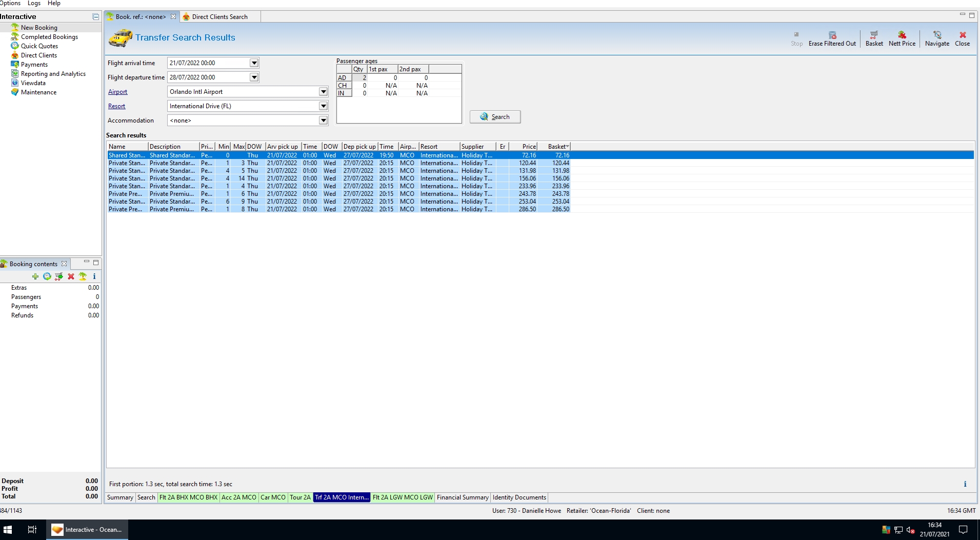Collapse the Interactive panel with minus icon
This screenshot has height=540, width=980.
(95, 17)
